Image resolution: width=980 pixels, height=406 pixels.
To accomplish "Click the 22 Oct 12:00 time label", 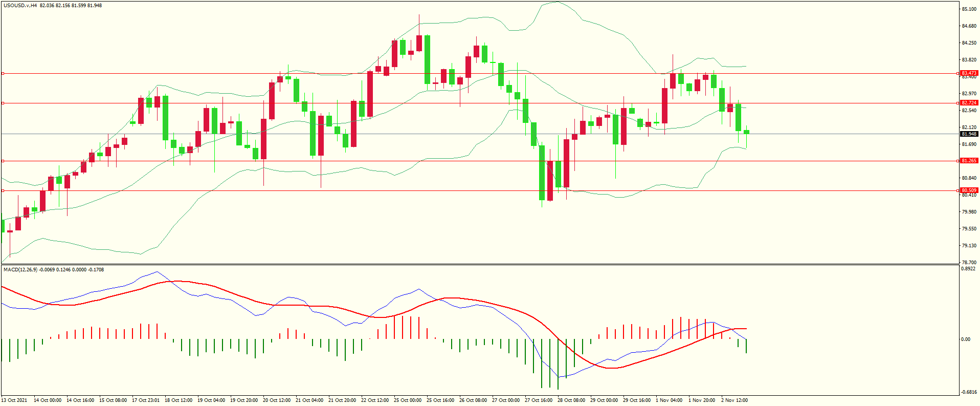I will point(375,400).
